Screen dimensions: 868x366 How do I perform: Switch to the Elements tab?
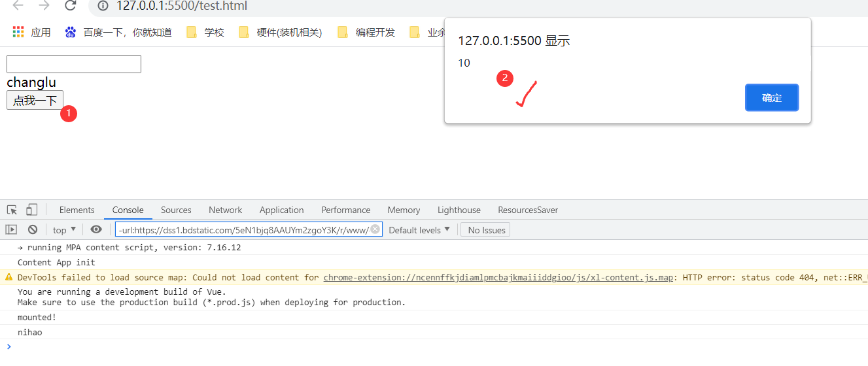click(x=77, y=210)
